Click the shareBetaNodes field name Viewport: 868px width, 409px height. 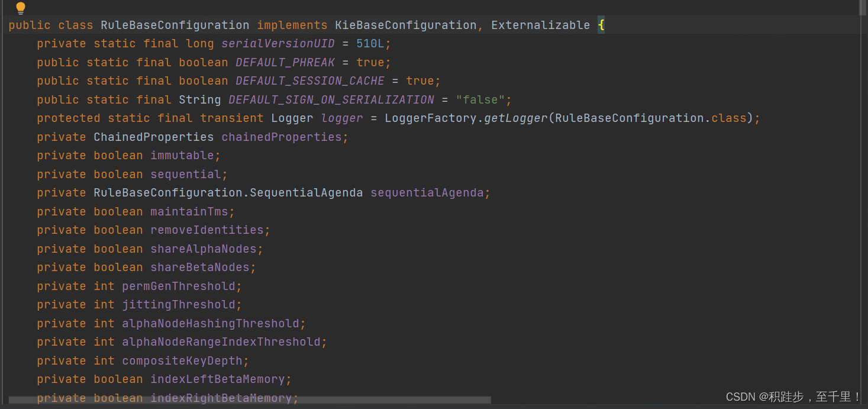[200, 268]
